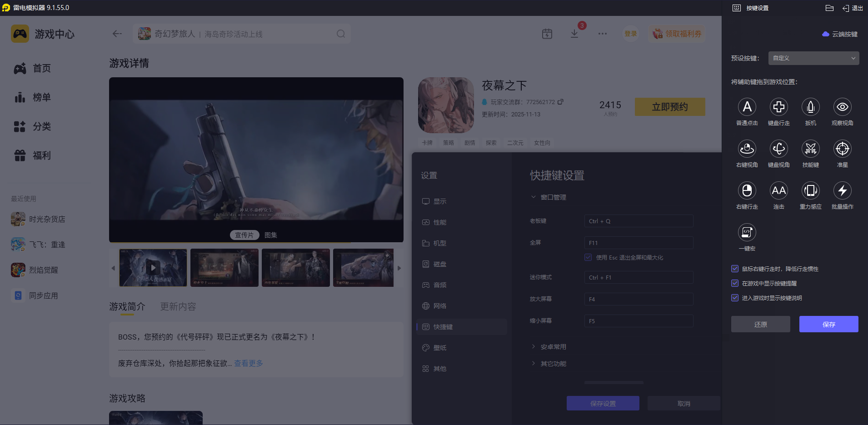Select the 准星 crosshair mapping icon

[842, 149]
